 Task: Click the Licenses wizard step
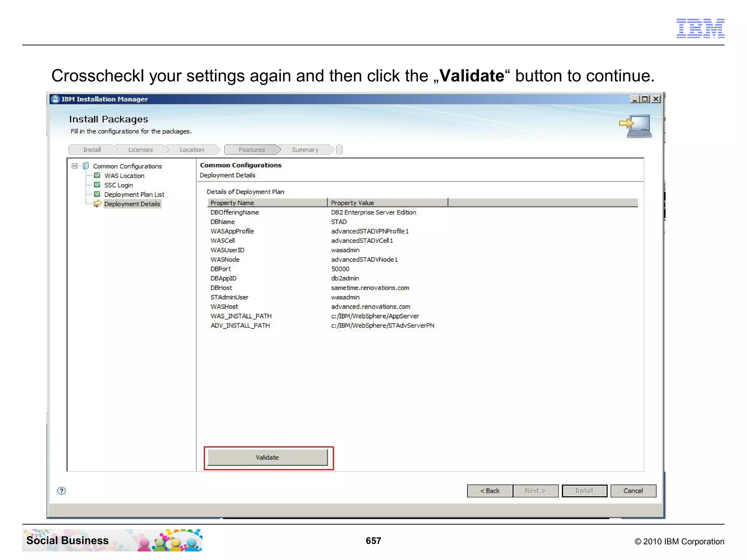pyautogui.click(x=140, y=150)
